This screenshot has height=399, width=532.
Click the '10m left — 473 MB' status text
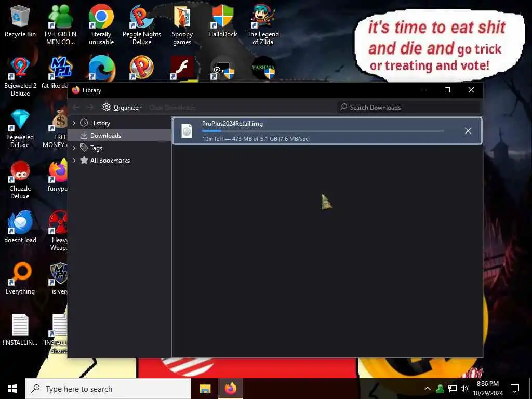tap(256, 138)
